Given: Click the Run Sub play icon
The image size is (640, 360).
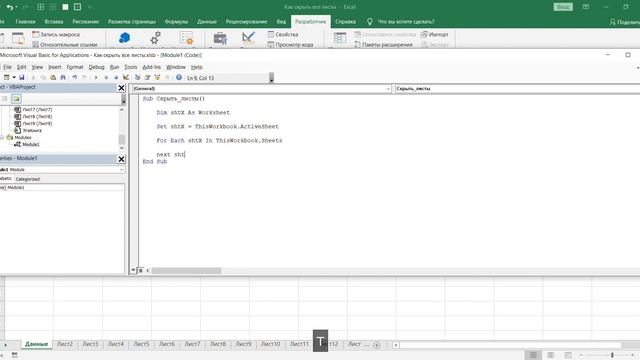Looking at the screenshot, I should [96, 78].
